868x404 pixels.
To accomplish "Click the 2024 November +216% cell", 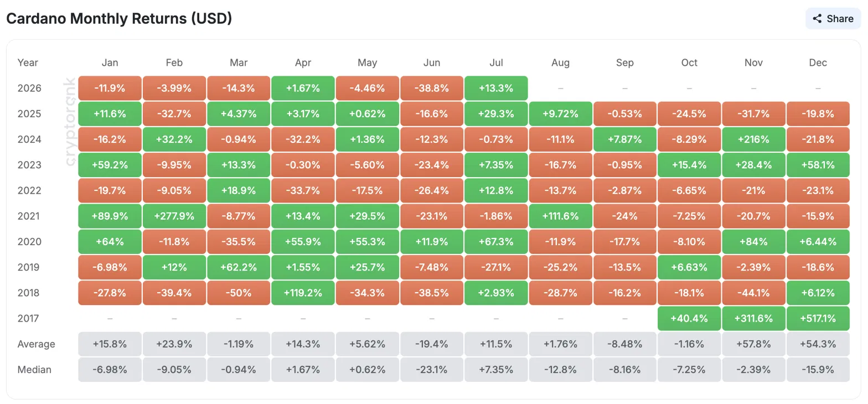I will [x=754, y=139].
